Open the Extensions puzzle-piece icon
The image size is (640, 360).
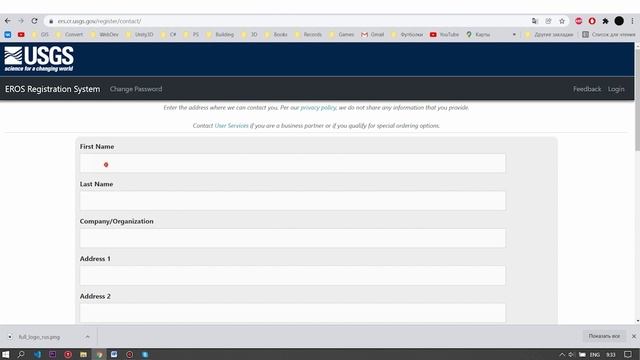click(605, 21)
